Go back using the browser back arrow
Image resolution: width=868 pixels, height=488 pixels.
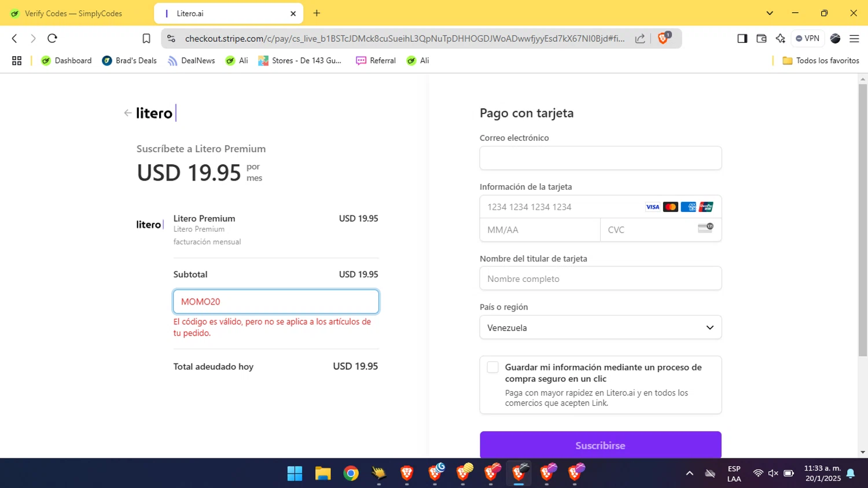coord(14,38)
